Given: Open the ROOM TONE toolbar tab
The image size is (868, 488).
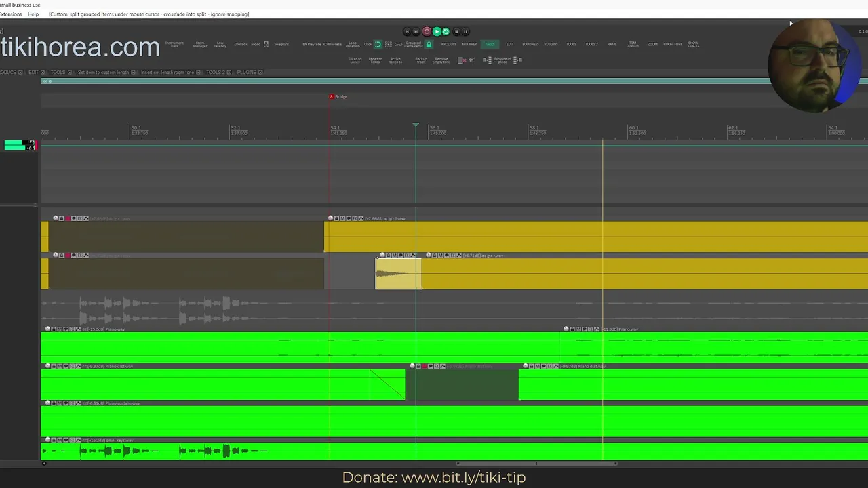Looking at the screenshot, I should click(673, 44).
